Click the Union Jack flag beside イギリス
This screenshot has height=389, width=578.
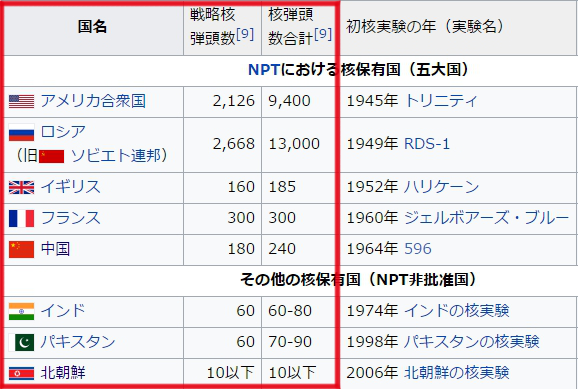pyautogui.click(x=21, y=187)
